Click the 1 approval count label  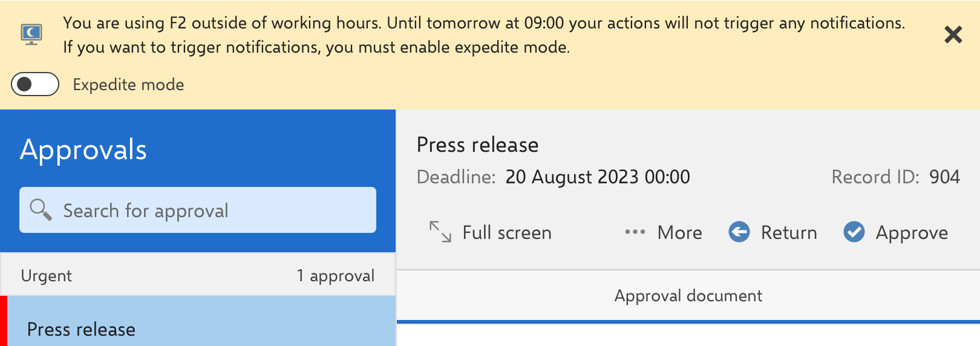coord(335,276)
